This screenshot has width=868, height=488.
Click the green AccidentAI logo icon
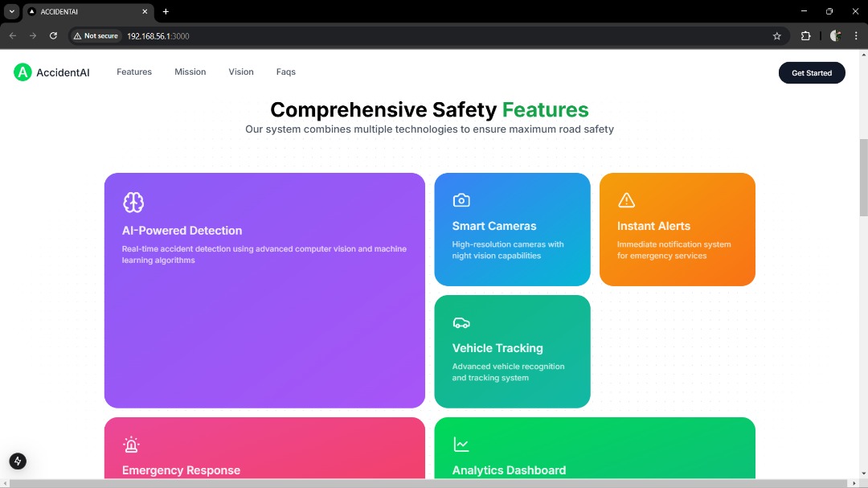click(23, 72)
